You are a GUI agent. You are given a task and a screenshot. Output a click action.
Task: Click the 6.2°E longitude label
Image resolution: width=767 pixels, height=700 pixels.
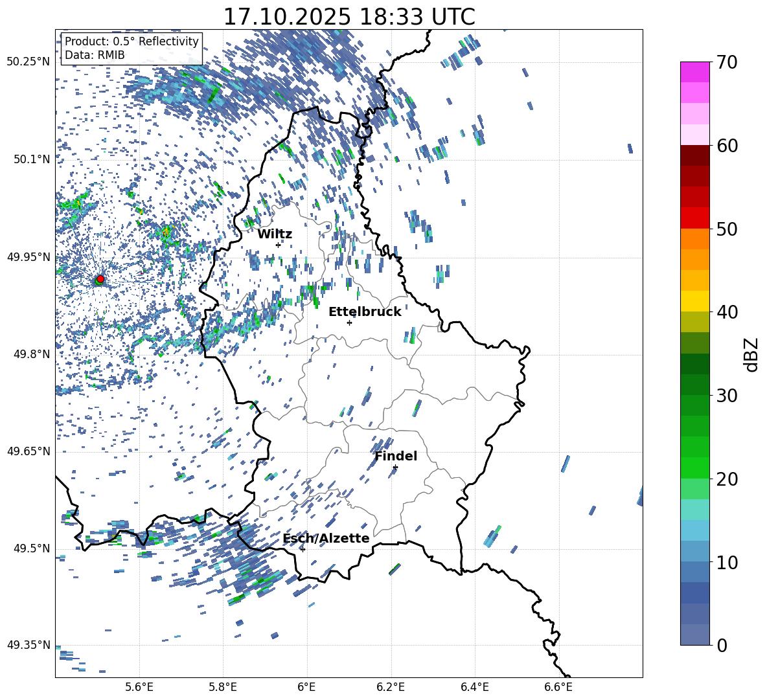tap(391, 687)
